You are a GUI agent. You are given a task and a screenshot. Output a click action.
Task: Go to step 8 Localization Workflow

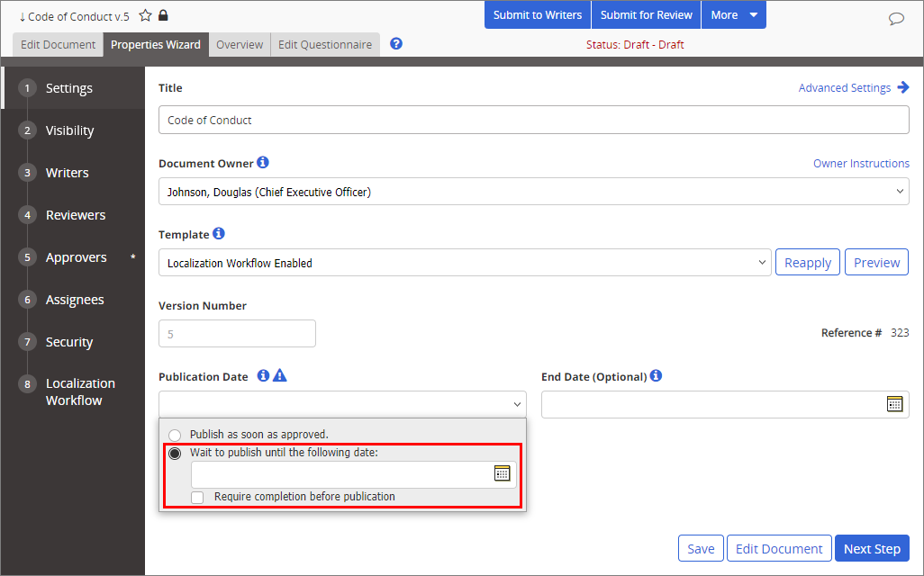(x=72, y=391)
